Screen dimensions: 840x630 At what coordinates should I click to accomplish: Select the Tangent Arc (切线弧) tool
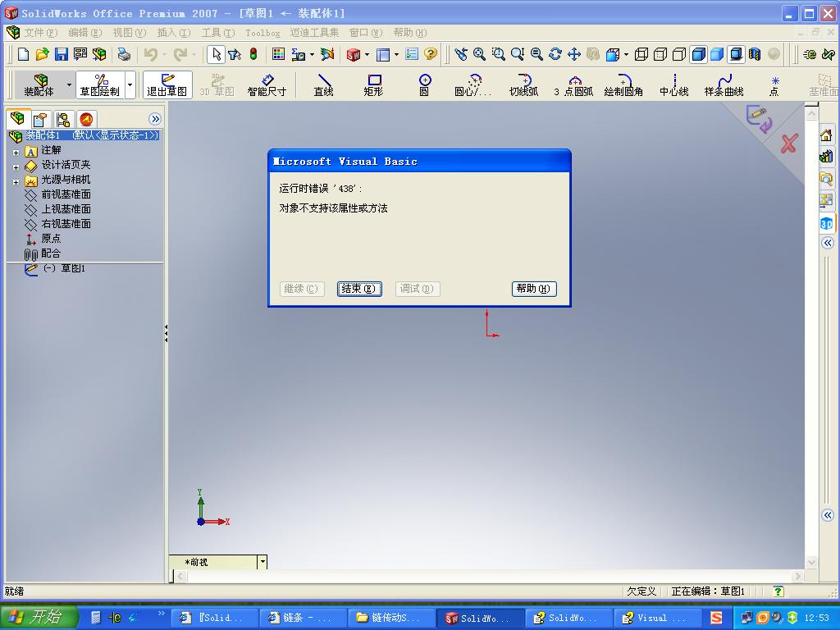click(x=523, y=85)
